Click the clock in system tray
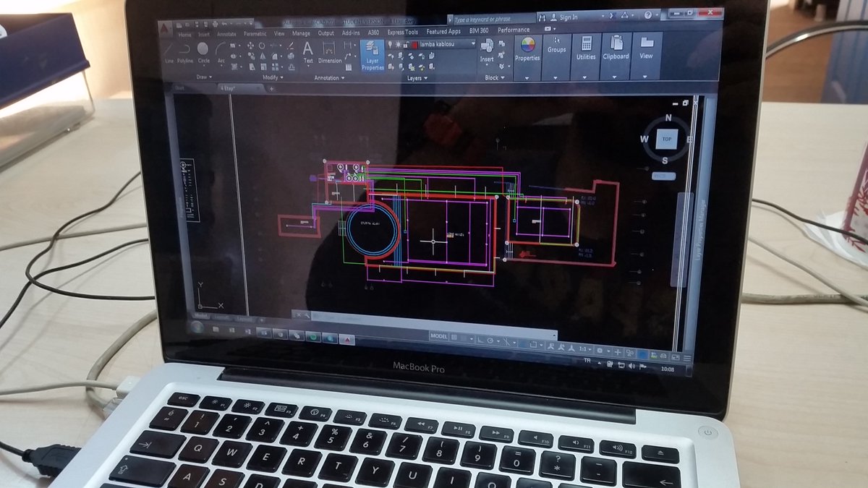This screenshot has width=868, height=488. point(667,369)
